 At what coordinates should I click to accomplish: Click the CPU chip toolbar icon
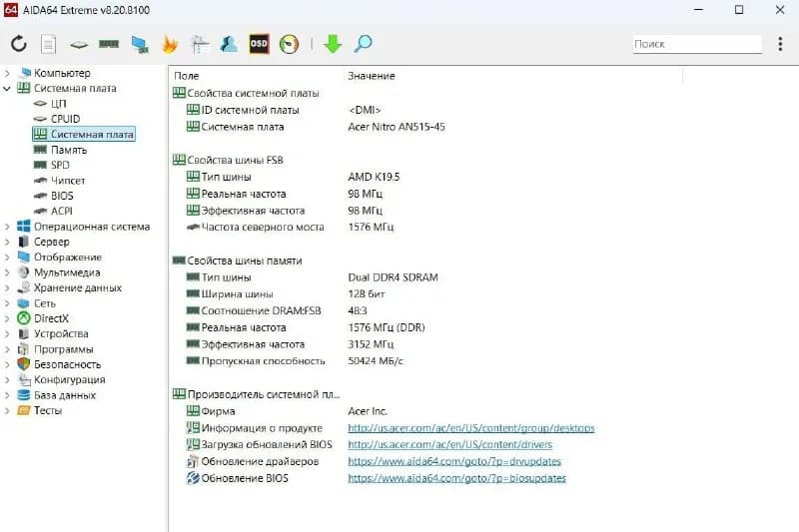click(x=79, y=45)
